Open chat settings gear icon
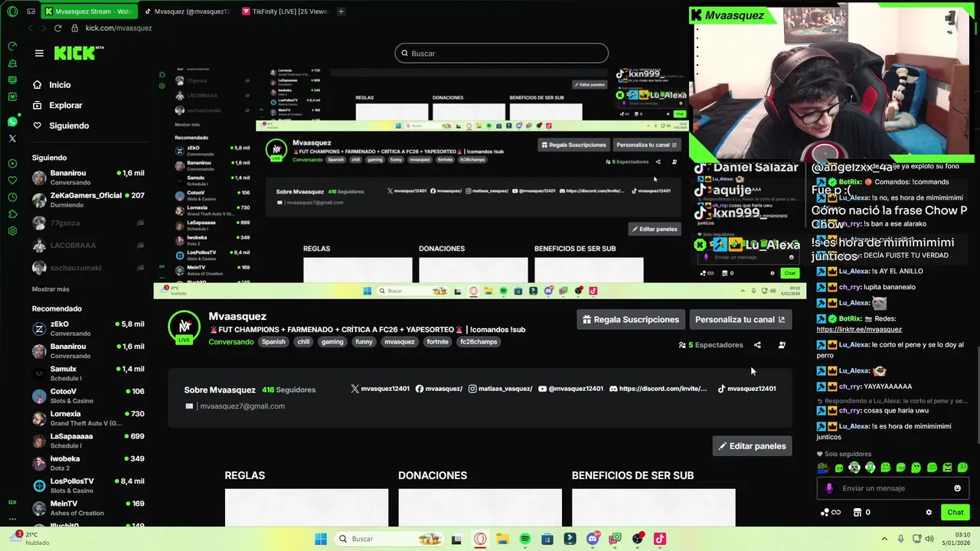The image size is (980, 551). 929,512
